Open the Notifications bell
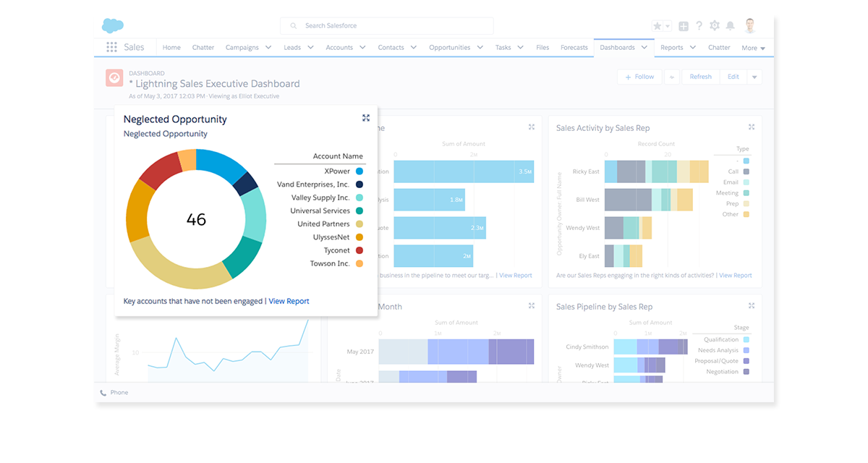Image resolution: width=868 pixels, height=463 pixels. click(x=731, y=26)
